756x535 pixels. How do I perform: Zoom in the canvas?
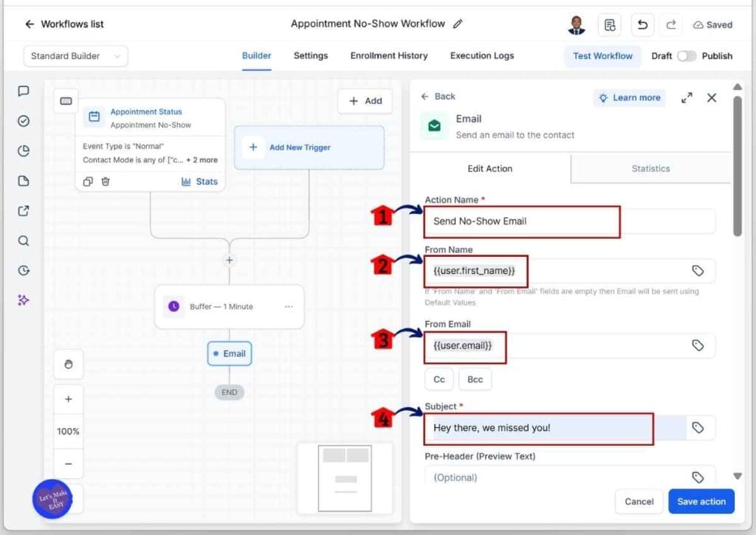point(69,399)
